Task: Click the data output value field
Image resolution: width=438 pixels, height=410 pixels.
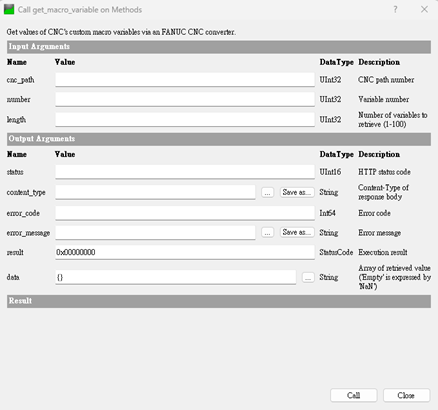Action: (175, 277)
